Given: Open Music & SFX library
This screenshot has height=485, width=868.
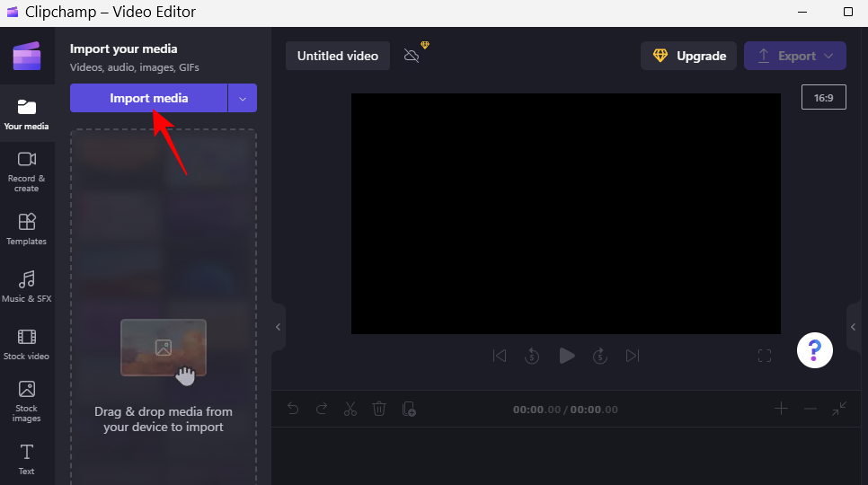Looking at the screenshot, I should [27, 287].
